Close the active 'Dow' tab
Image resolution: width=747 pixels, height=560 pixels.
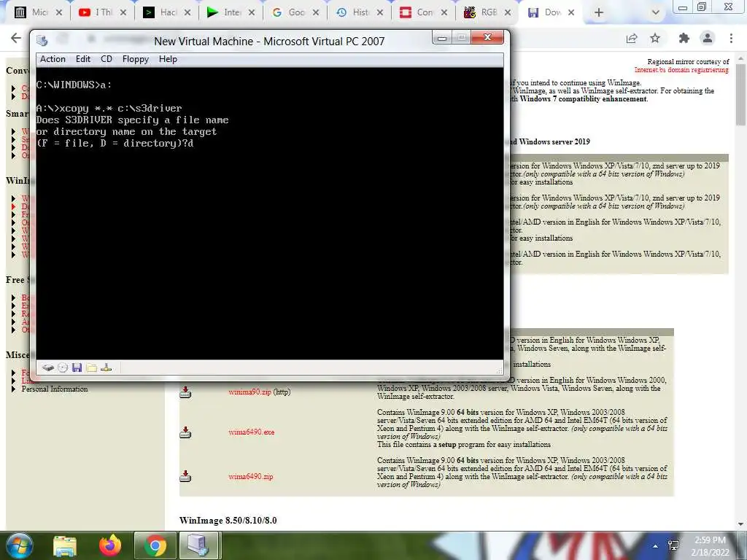pos(571,12)
